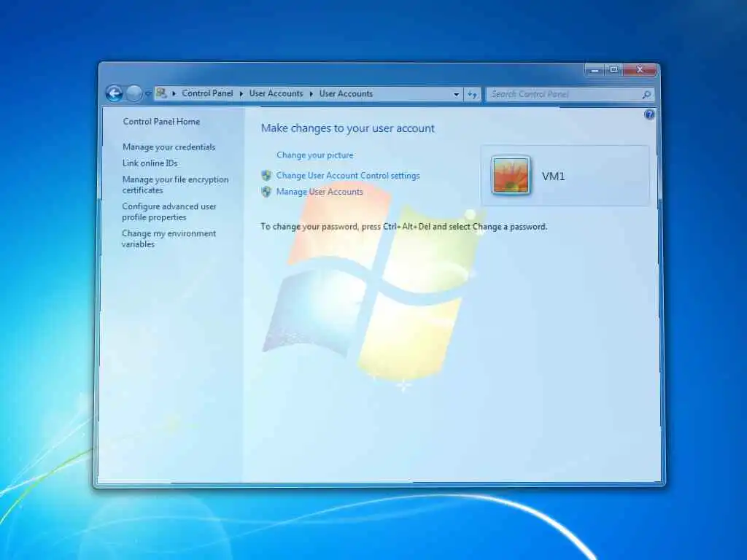Click the Make changes to your user account heading
The image size is (747, 560).
348,128
